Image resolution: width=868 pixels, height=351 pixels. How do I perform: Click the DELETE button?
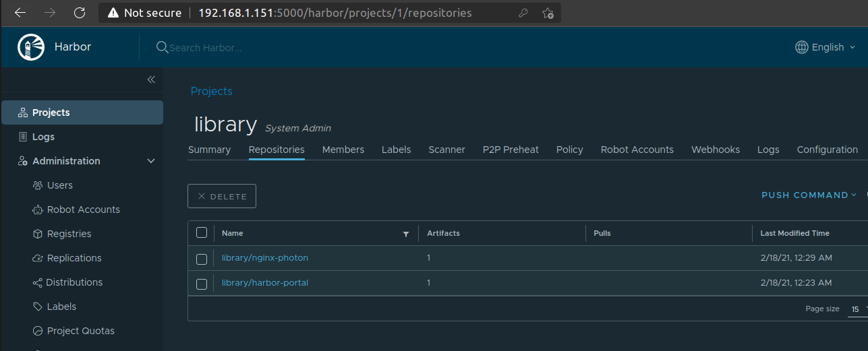[x=222, y=196]
